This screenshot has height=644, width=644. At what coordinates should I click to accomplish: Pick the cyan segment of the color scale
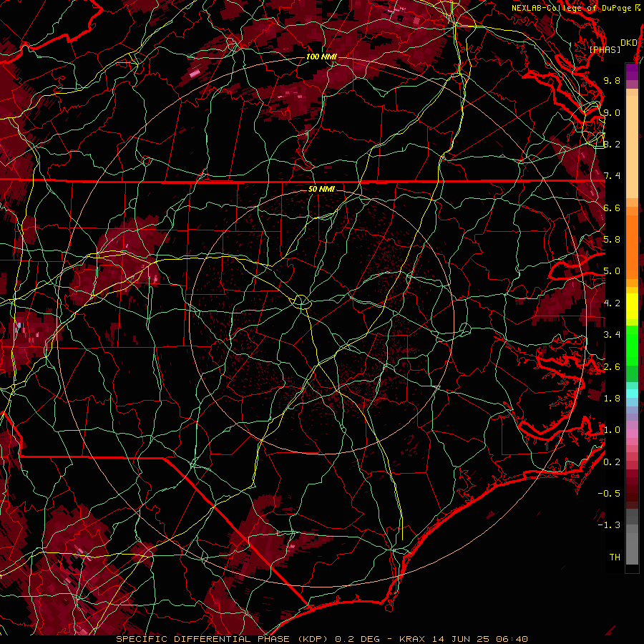632,394
